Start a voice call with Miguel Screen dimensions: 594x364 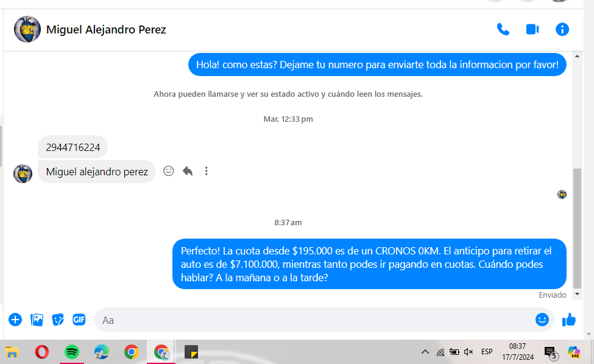coord(503,29)
